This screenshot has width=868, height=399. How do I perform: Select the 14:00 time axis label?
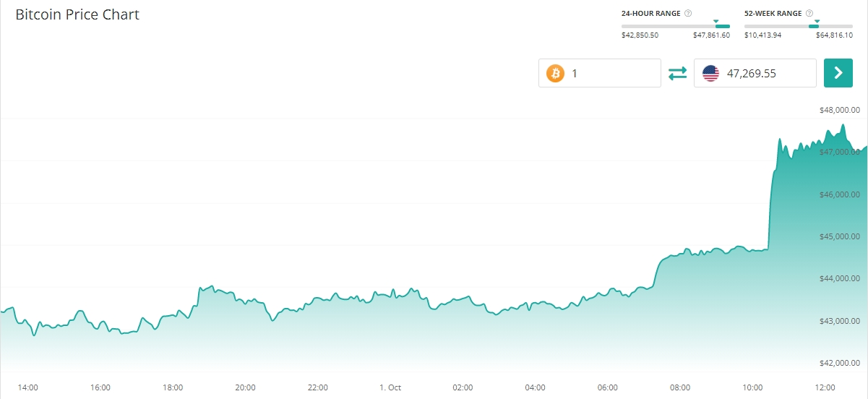click(27, 387)
